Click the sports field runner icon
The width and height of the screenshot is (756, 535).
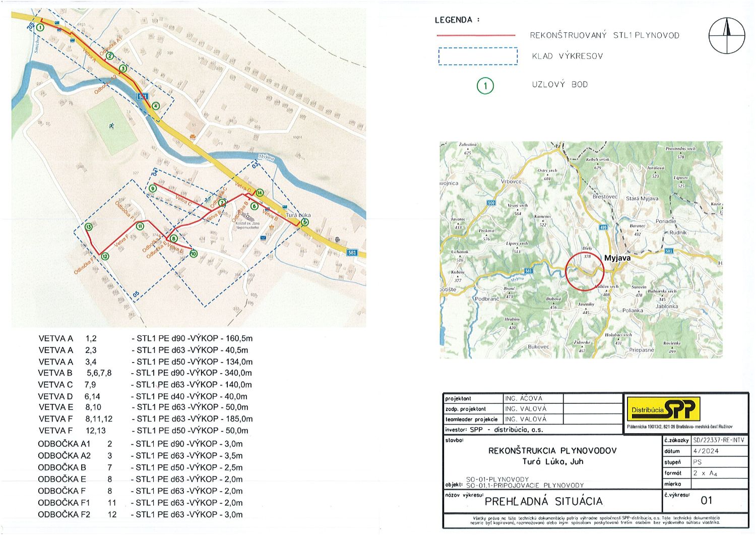click(111, 125)
